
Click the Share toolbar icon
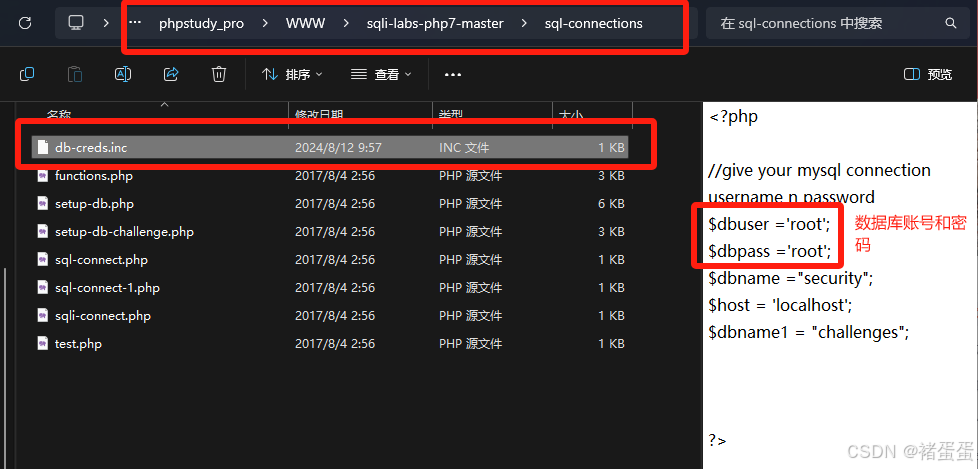click(171, 74)
